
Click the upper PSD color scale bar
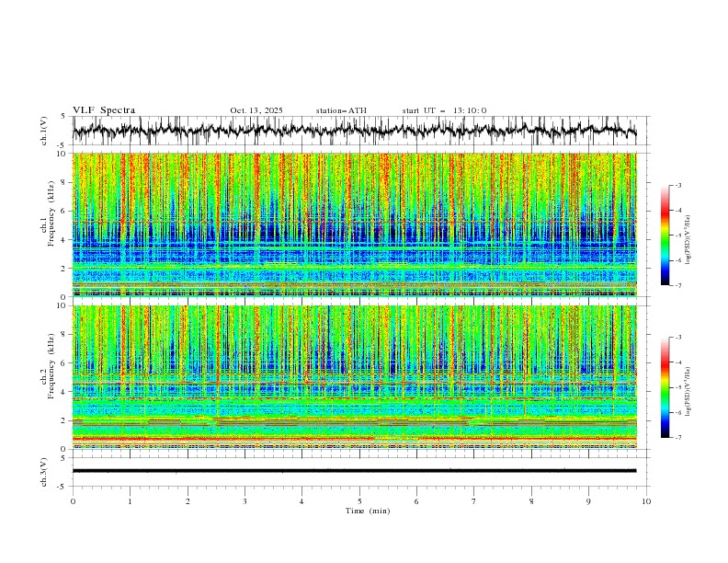[665, 236]
